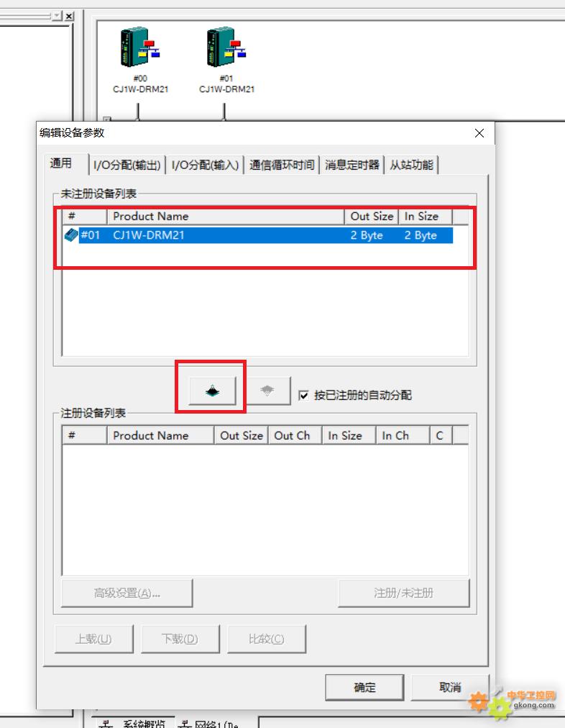Click the unregister device up-arrow button
Screen dimensions: 565x728
tap(267, 391)
